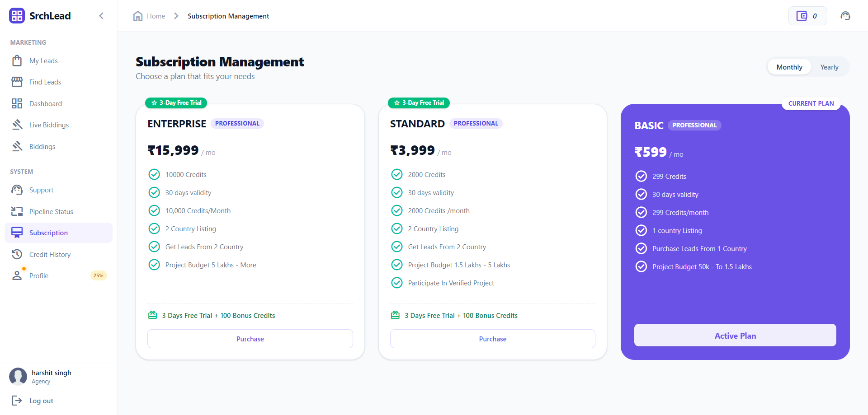Image resolution: width=868 pixels, height=415 pixels.
Task: Click check icon beside 1 country Listing
Action: click(641, 230)
